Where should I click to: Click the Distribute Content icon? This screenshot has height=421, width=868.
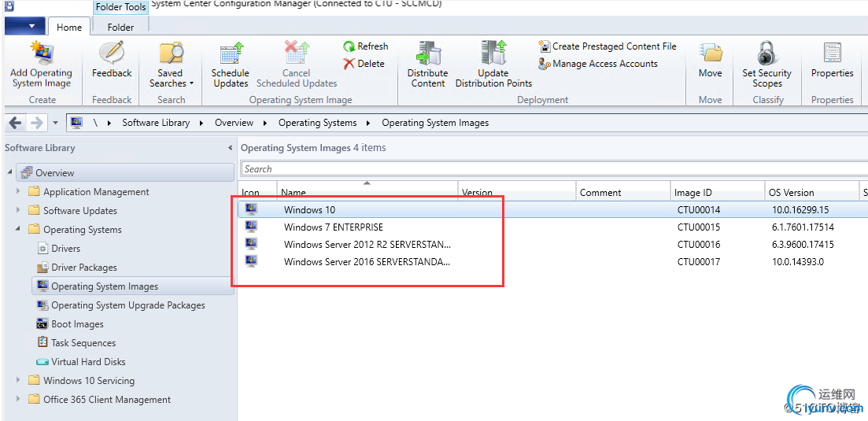click(427, 53)
